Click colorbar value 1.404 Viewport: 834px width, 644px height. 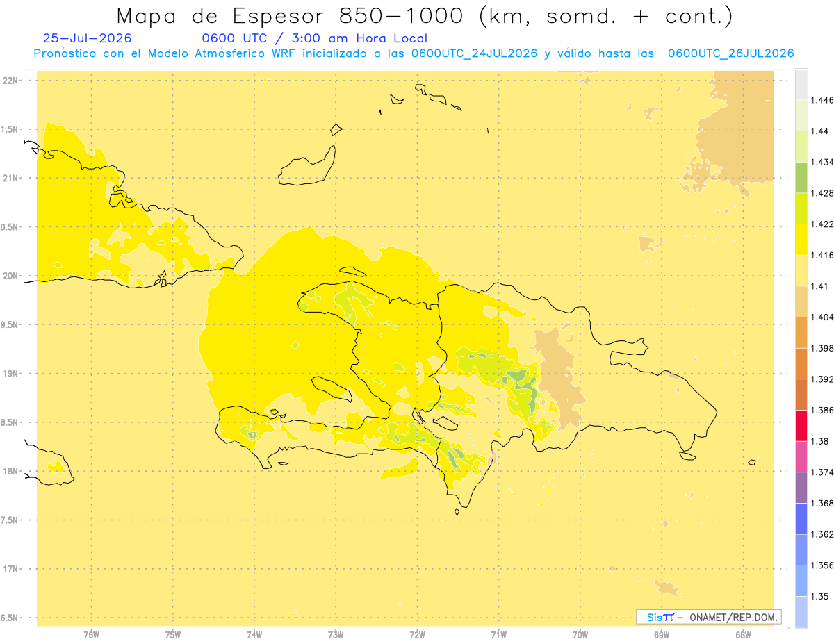tap(822, 317)
